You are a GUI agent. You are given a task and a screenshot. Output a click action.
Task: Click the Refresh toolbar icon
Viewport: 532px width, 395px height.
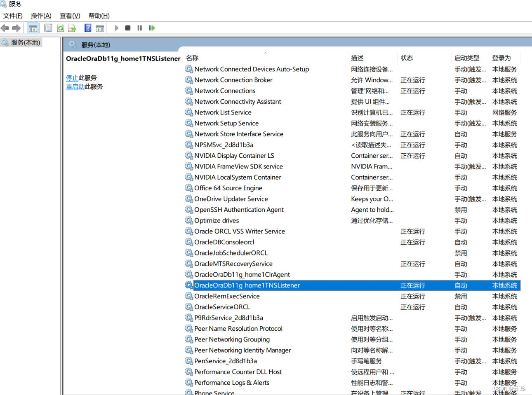tap(61, 28)
